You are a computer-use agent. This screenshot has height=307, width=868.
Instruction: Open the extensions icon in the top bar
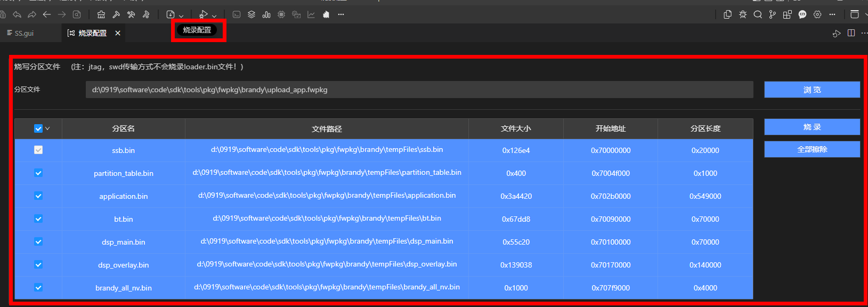coord(788,14)
